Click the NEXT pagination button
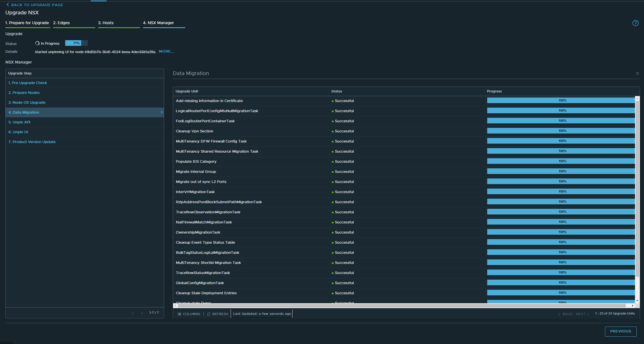 pos(582,314)
